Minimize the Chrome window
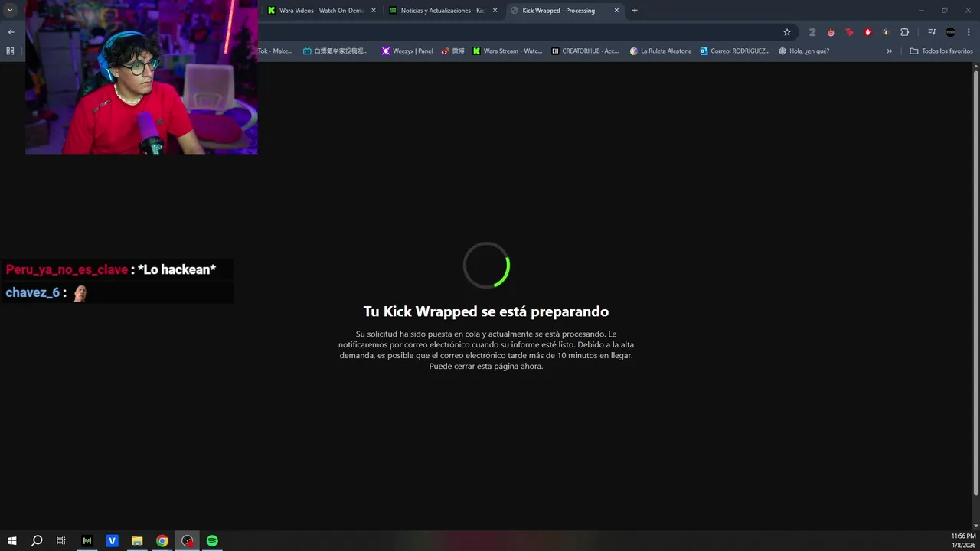Viewport: 980px width, 551px height. click(923, 11)
